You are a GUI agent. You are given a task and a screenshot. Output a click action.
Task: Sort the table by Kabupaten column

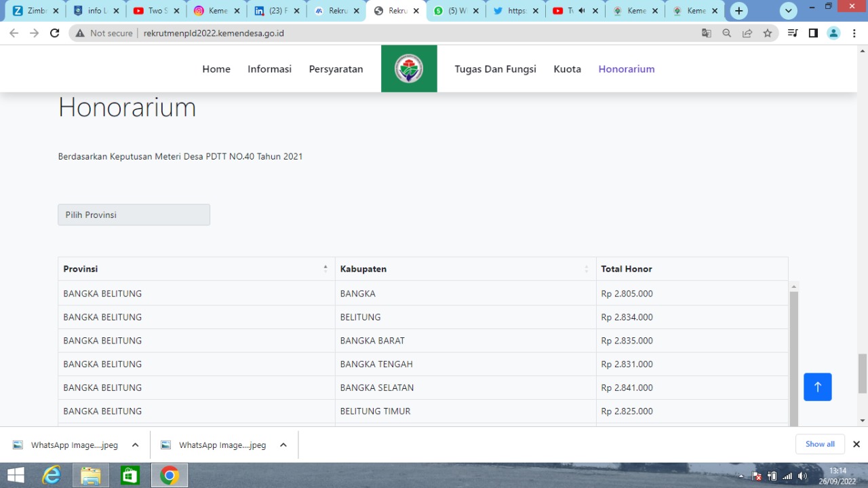[586, 269]
